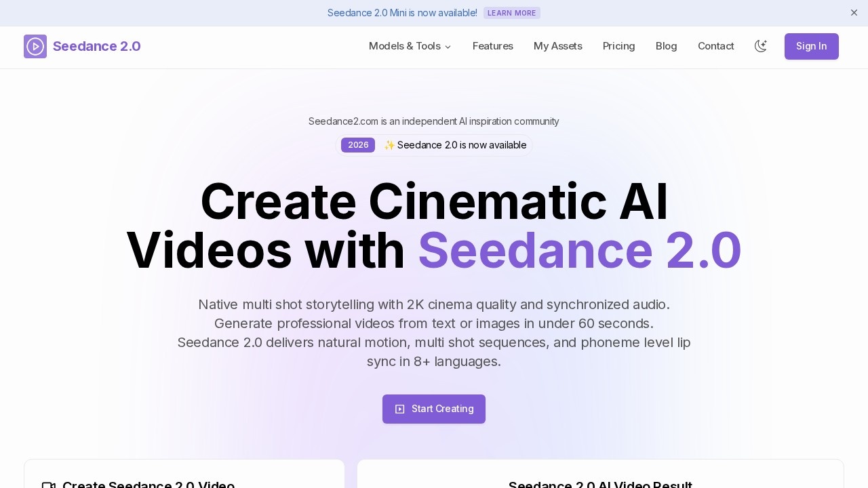Expand the Models & Tools menu
Viewport: 868px width, 488px height.
click(x=410, y=46)
